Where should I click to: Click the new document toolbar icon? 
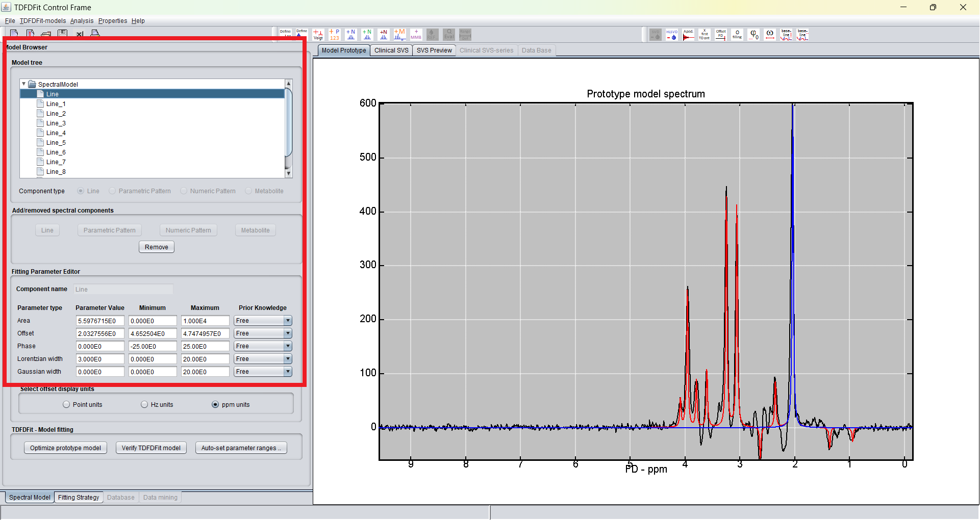coord(14,34)
